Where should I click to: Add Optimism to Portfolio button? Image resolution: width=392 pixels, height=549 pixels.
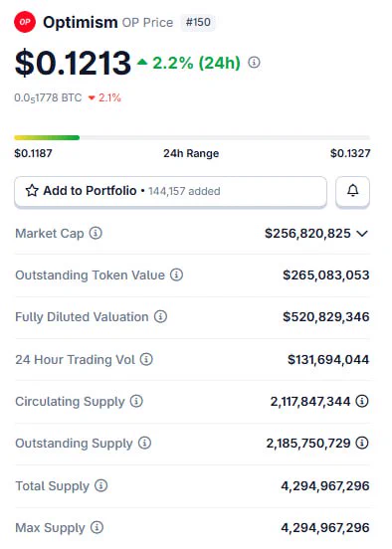170,191
